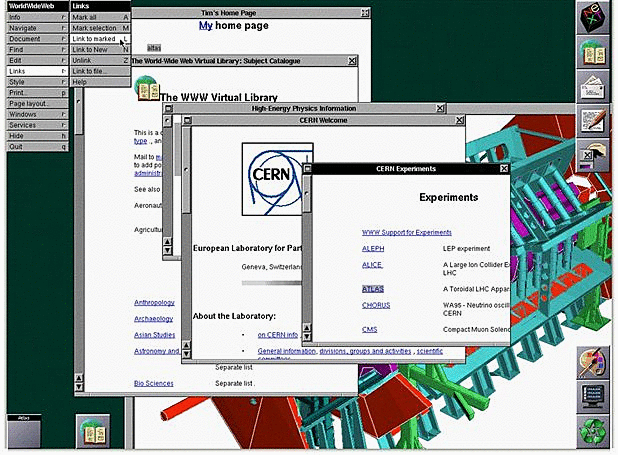The height and width of the screenshot is (455, 618).
Task: Open the Edit pen-and-paper dock icon
Action: coord(593,121)
